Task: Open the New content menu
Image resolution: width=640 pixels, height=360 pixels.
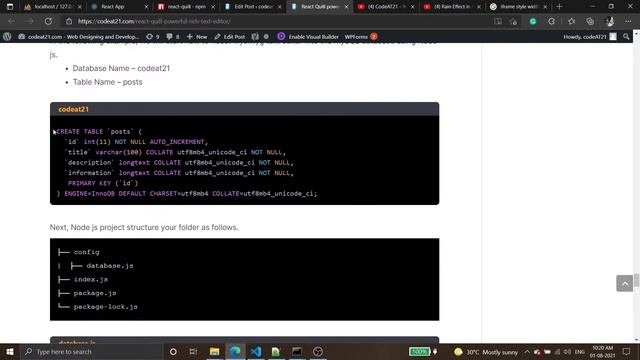Action: [197, 36]
